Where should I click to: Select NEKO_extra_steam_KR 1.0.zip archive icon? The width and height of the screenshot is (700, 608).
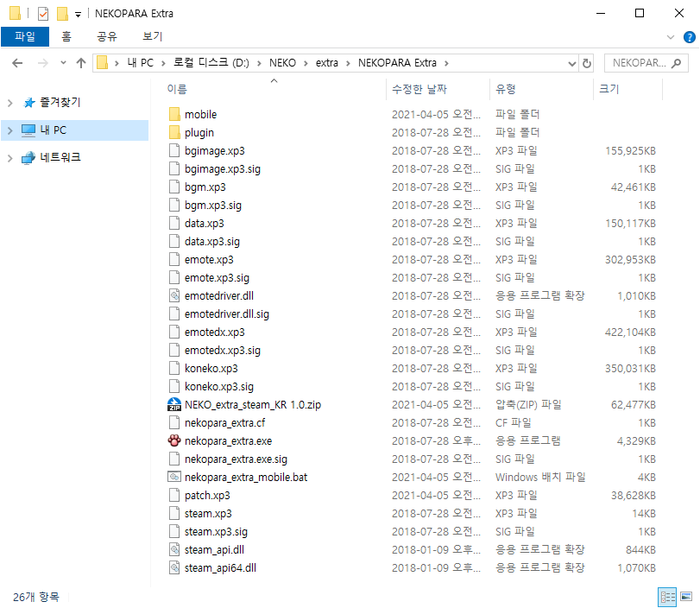pyautogui.click(x=174, y=405)
